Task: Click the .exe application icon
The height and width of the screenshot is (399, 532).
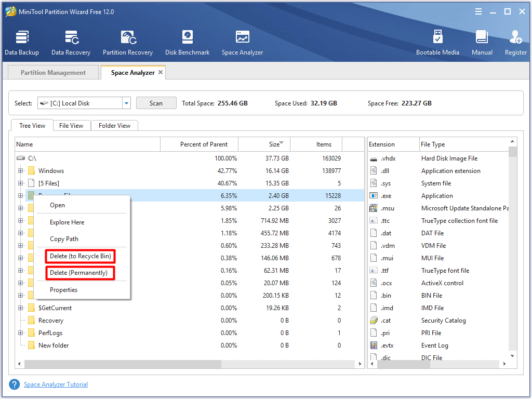Action: (x=374, y=196)
